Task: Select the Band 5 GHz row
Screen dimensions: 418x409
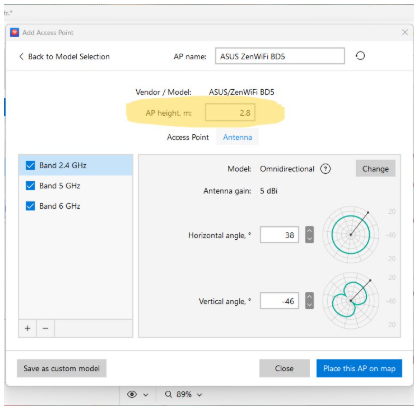Action: coord(76,186)
